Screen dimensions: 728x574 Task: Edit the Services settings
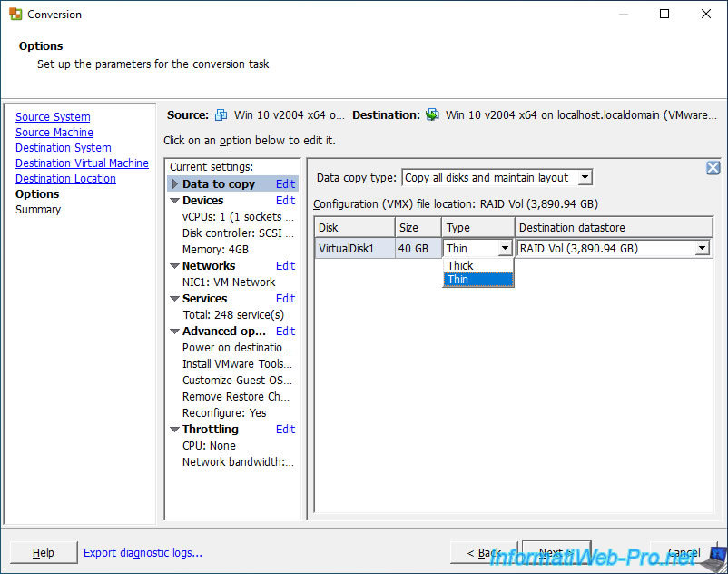click(x=285, y=299)
